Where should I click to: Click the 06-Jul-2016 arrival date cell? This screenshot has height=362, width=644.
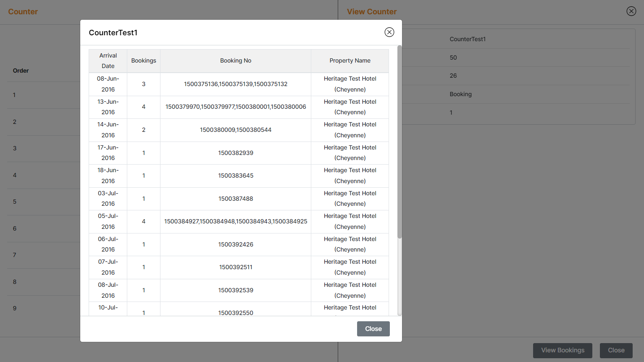108,244
